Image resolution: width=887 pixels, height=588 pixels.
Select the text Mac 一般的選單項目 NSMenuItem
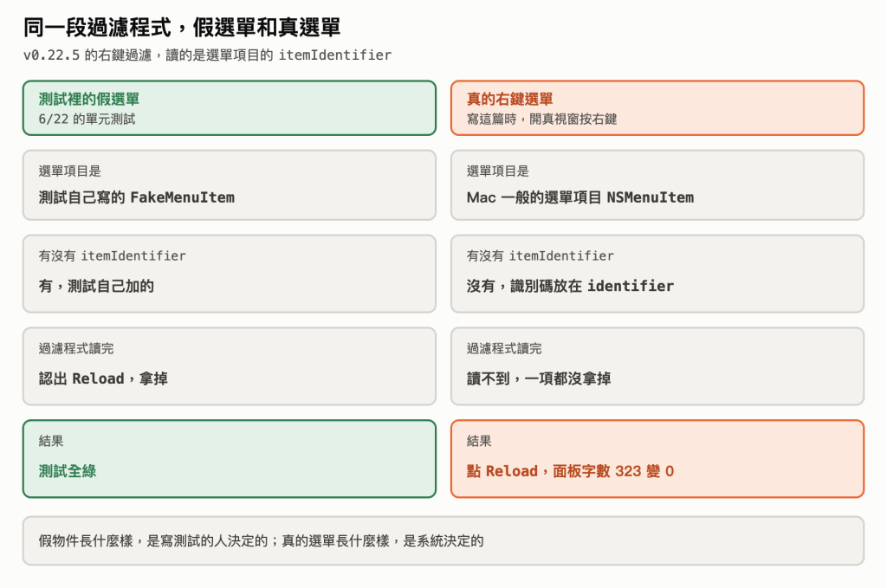coord(579,197)
